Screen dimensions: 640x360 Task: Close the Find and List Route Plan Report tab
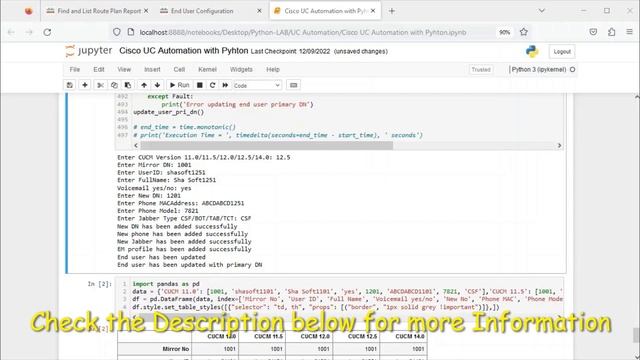coord(146,11)
